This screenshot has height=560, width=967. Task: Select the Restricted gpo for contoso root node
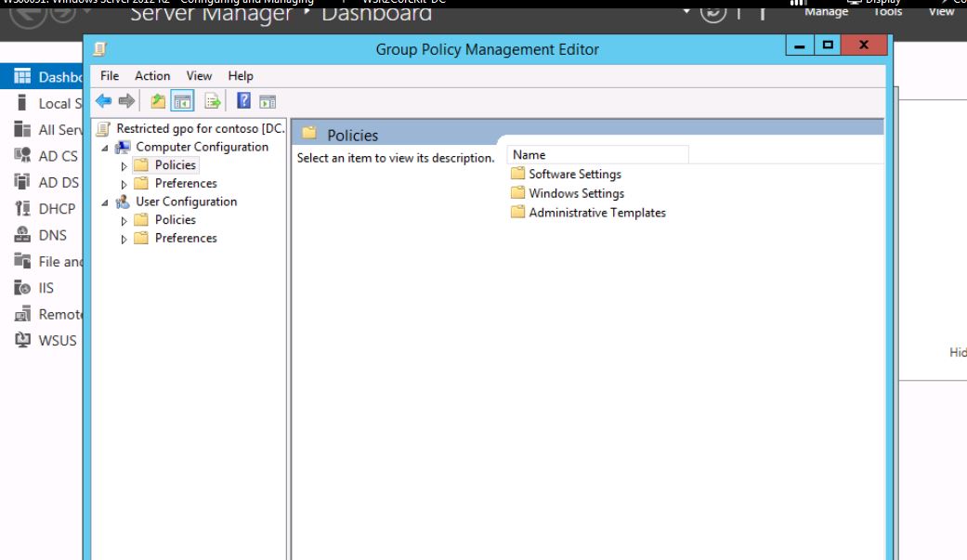[x=200, y=128]
